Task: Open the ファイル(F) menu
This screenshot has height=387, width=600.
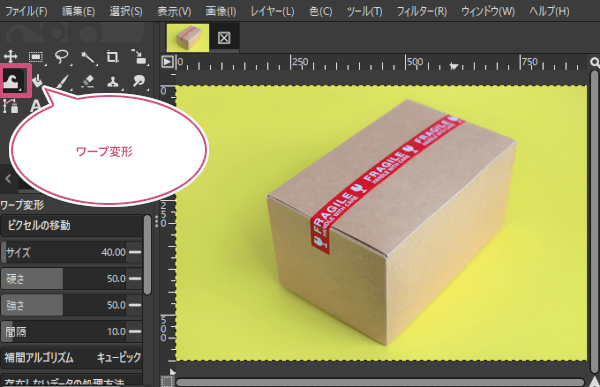Action: 26,11
